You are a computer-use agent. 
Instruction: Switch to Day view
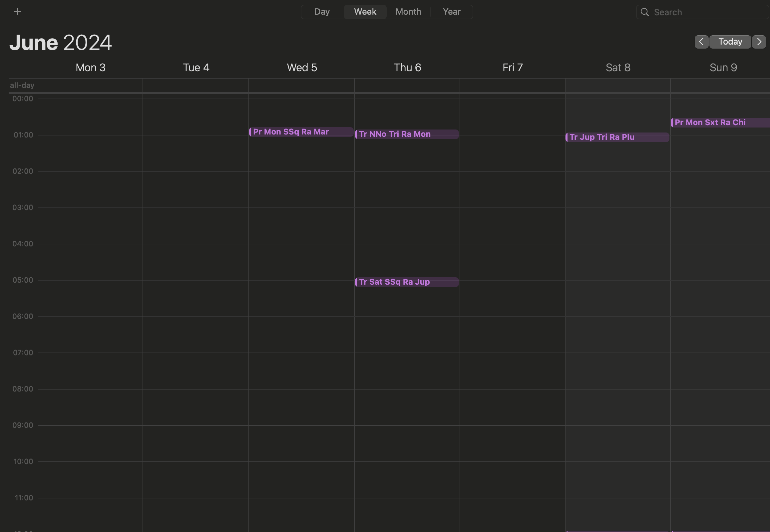click(322, 12)
